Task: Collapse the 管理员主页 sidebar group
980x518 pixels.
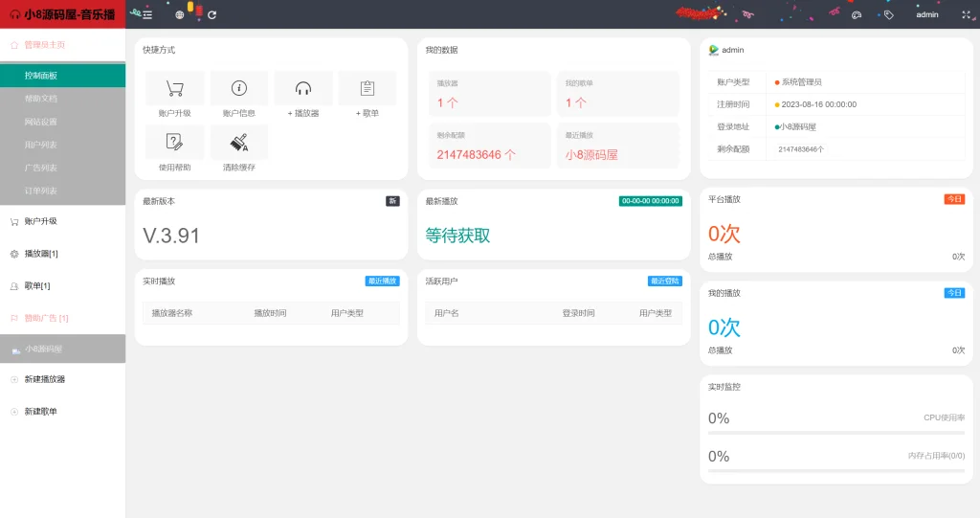Action: [45, 44]
